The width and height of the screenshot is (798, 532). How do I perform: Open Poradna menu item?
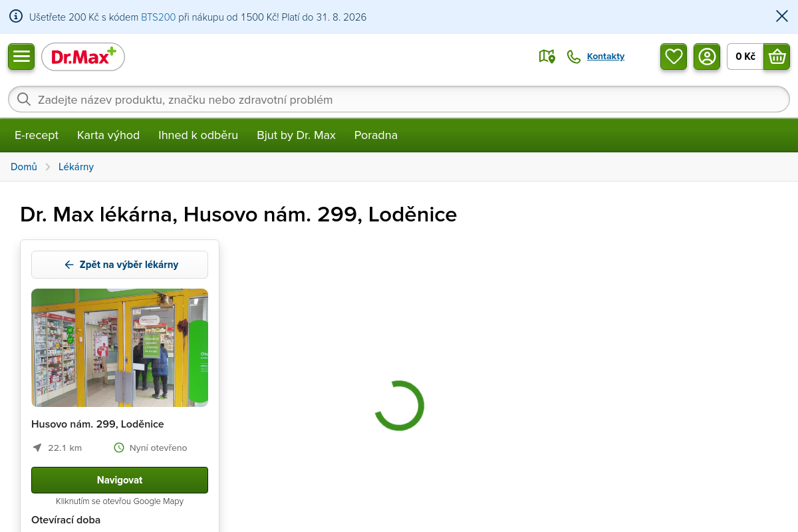376,135
